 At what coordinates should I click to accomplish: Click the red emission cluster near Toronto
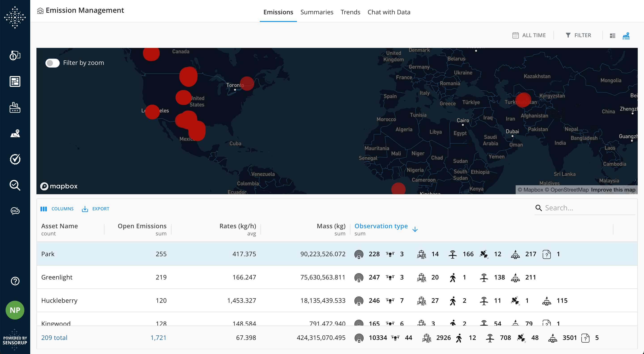pos(247,83)
